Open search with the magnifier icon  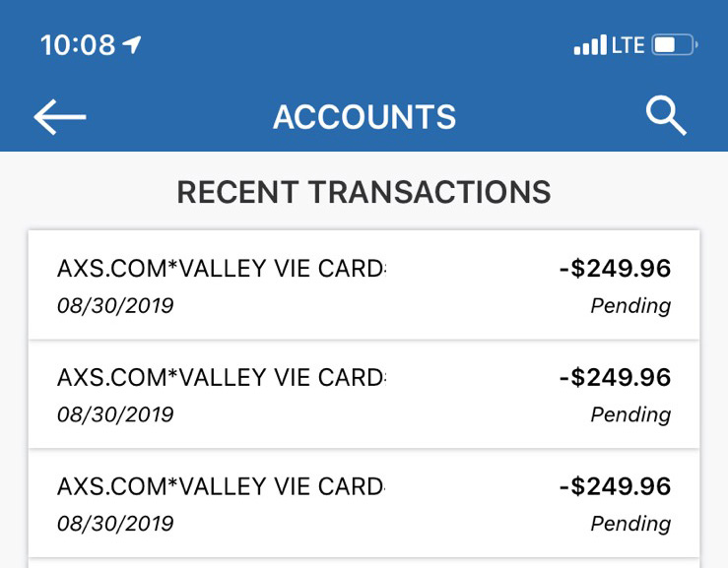tap(666, 116)
